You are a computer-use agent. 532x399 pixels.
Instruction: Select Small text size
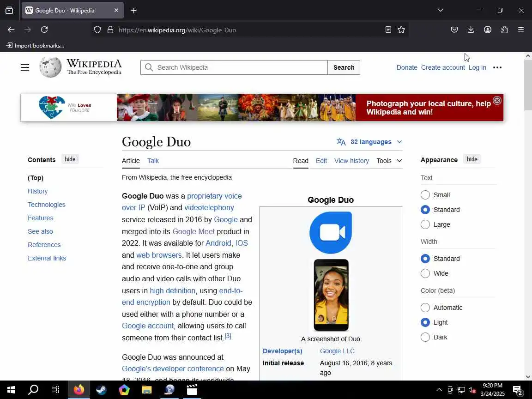[x=425, y=195]
